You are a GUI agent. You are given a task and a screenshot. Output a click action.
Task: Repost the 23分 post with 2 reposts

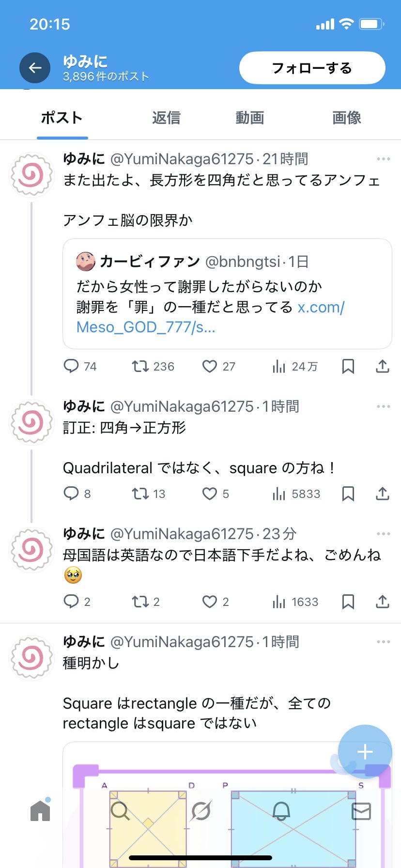140,602
